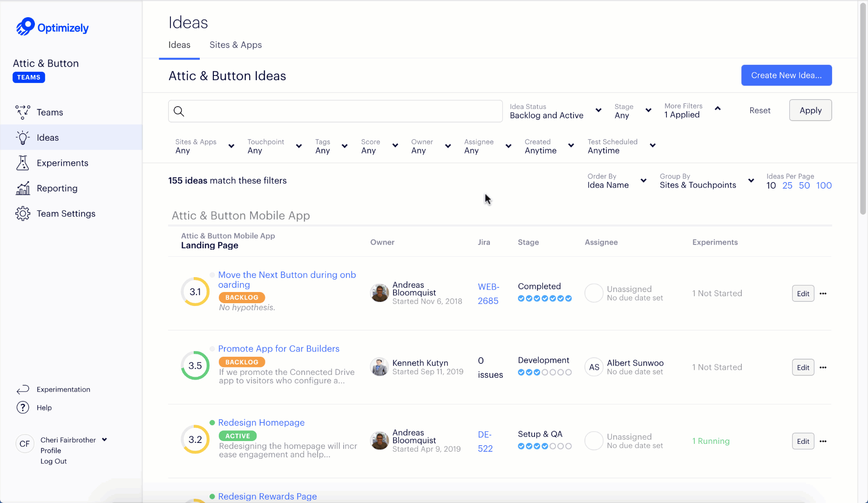This screenshot has width=868, height=503.
Task: Click the Create New Idea button
Action: point(787,75)
